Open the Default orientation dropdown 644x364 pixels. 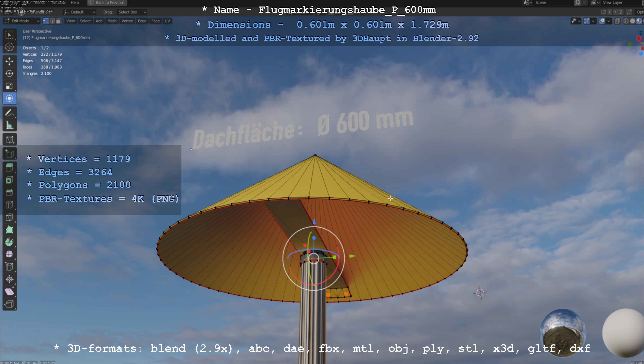79,12
